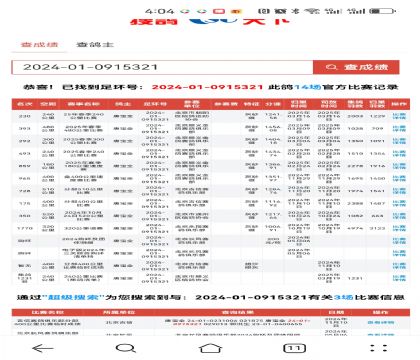Open 比赛详情 for the rank 1770 row
This screenshot has height=360, width=420.
[399, 228]
